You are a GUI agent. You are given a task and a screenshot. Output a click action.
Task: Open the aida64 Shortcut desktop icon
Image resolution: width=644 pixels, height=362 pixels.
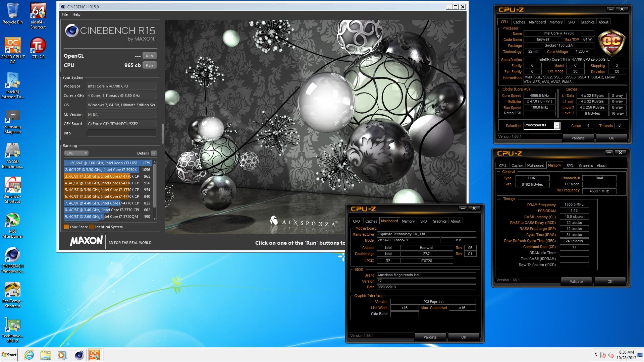click(38, 16)
